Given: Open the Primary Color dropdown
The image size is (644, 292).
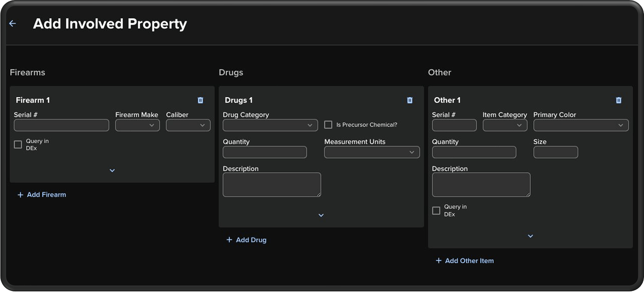Looking at the screenshot, I should pyautogui.click(x=581, y=125).
